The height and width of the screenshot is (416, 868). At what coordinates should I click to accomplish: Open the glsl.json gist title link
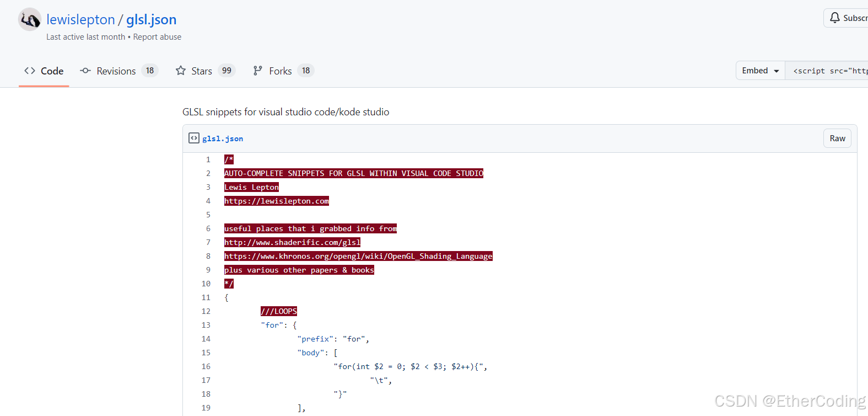[152, 19]
